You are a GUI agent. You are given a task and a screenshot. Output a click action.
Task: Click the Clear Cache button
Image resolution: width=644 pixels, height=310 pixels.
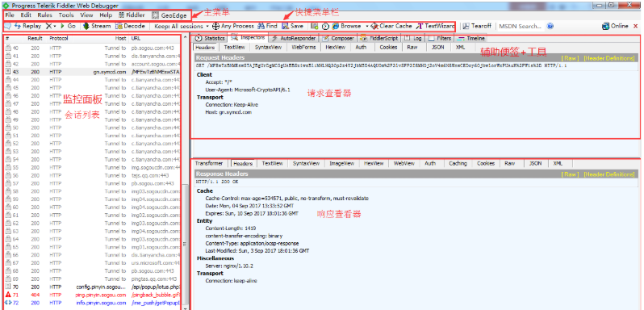click(391, 26)
